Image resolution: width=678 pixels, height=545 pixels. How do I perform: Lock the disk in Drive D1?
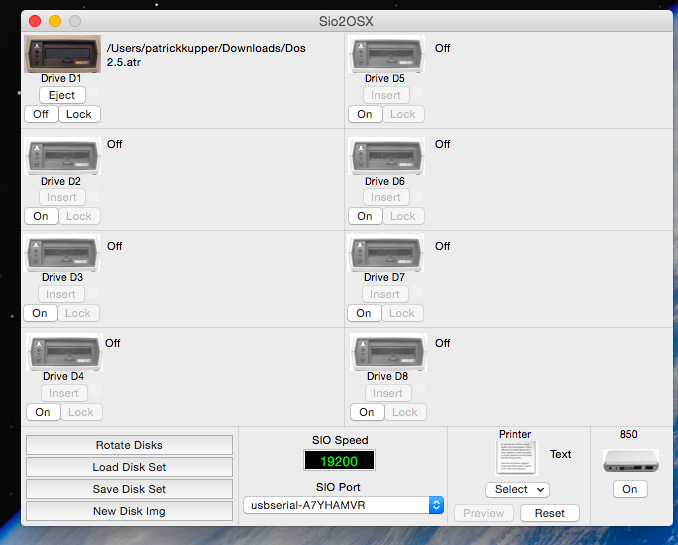click(79, 114)
